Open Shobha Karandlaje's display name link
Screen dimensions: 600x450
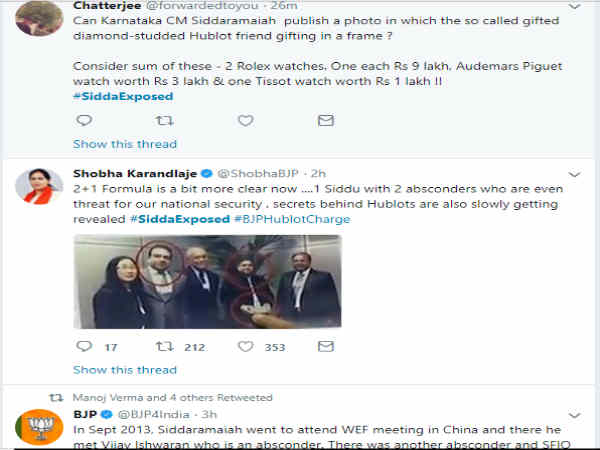134,172
